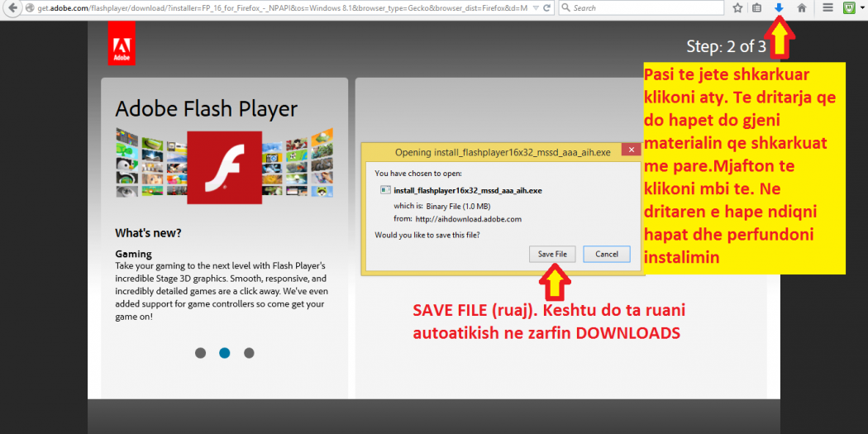Click the browser back arrow button
Image resolution: width=868 pixels, height=434 pixels.
(x=12, y=7)
